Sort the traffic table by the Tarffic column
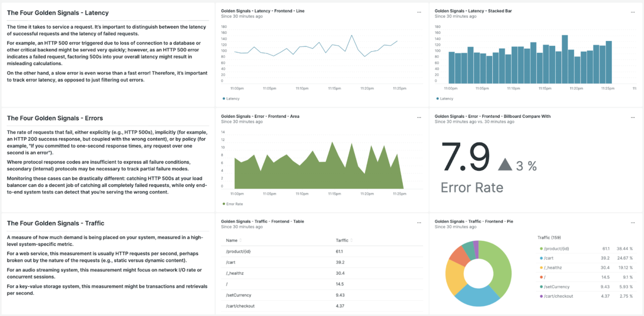Image resolution: width=644 pixels, height=316 pixels. point(342,240)
